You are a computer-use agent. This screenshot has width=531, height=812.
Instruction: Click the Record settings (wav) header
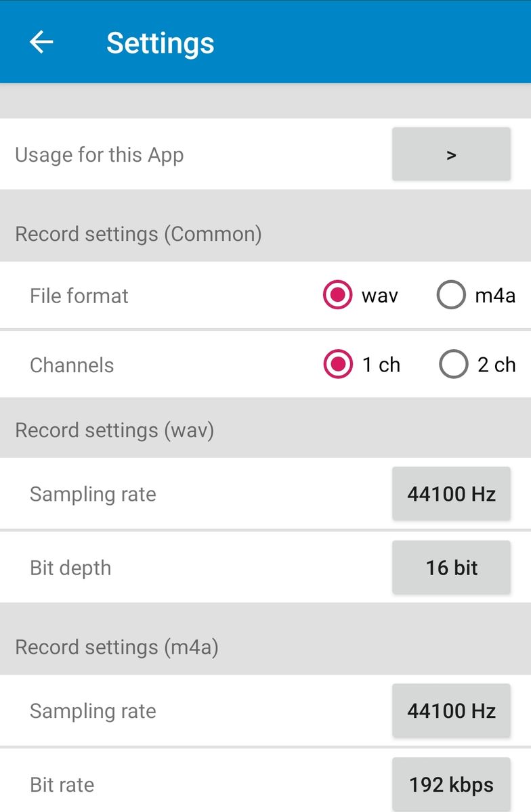(x=114, y=430)
